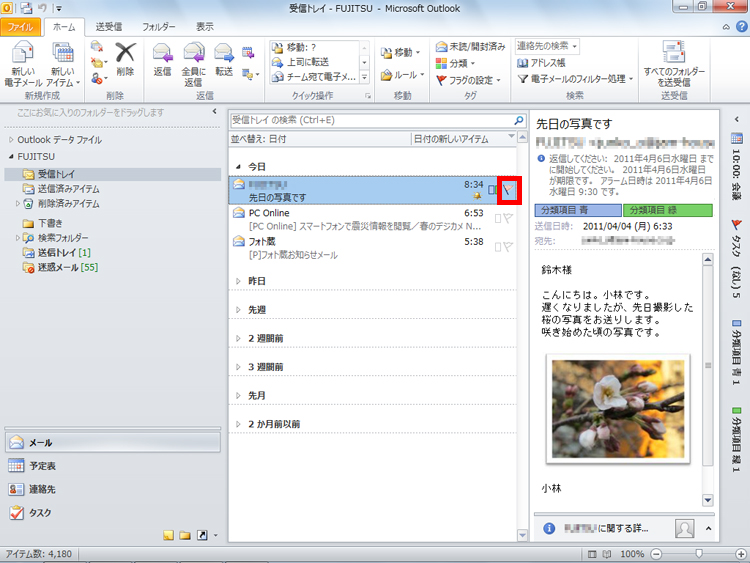
Task: Toggle 未読/開封済み status
Action: (470, 46)
